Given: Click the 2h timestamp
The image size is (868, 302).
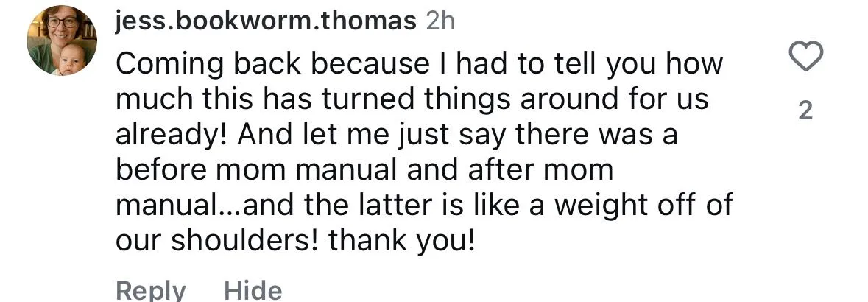Looking at the screenshot, I should coord(440,22).
